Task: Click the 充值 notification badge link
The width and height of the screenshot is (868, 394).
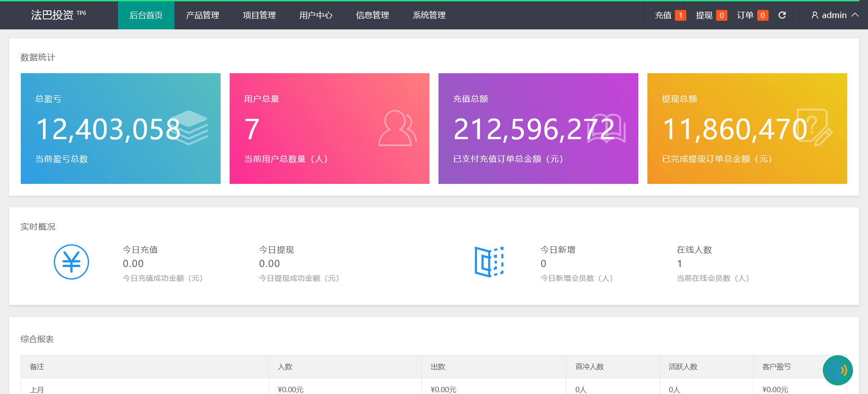Action: click(670, 15)
